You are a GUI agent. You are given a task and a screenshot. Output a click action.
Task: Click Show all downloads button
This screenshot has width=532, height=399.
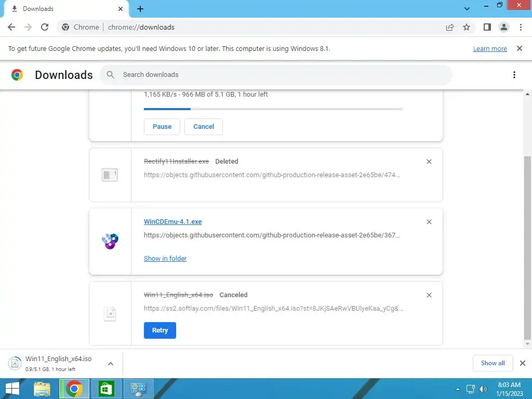coord(493,363)
